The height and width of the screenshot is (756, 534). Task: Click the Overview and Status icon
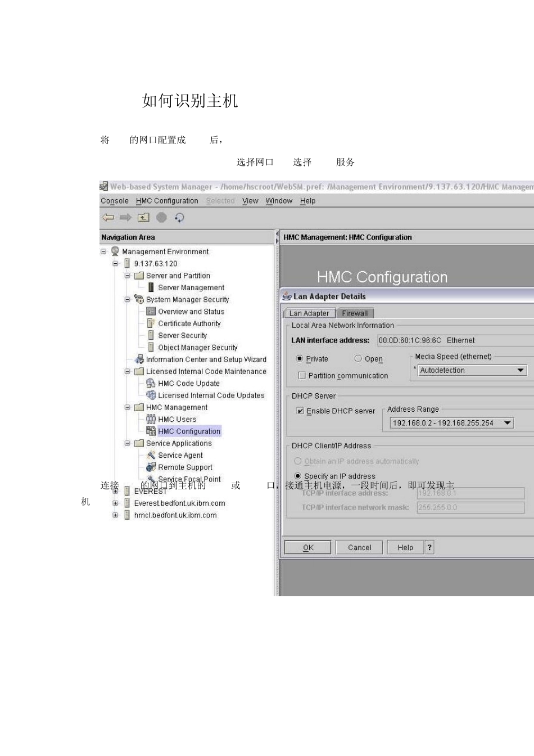pyautogui.click(x=151, y=311)
